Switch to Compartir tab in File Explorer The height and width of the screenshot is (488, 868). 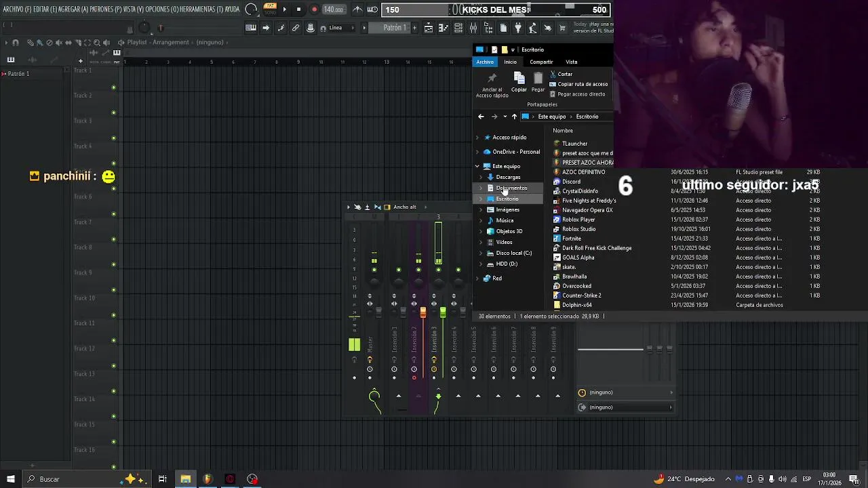541,62
